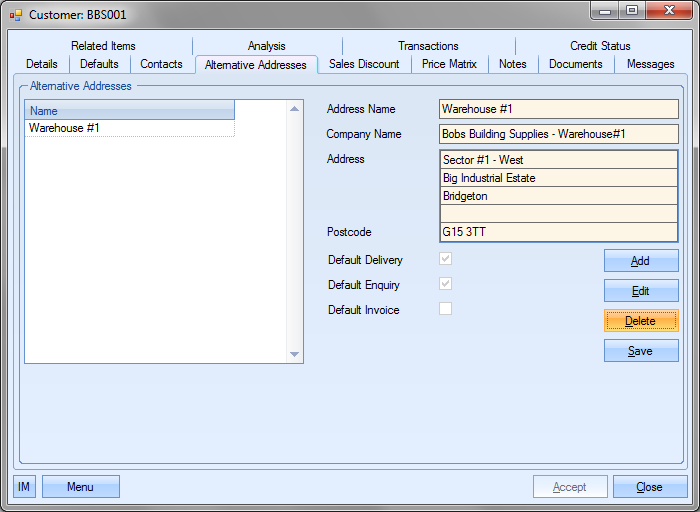The height and width of the screenshot is (512, 700).
Task: Open the Menu button
Action: pos(80,487)
